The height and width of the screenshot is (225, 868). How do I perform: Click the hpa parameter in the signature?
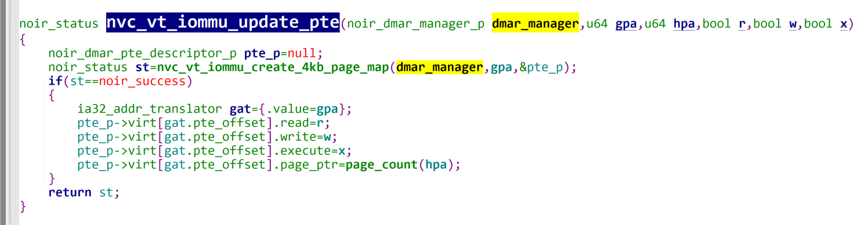tap(685, 25)
